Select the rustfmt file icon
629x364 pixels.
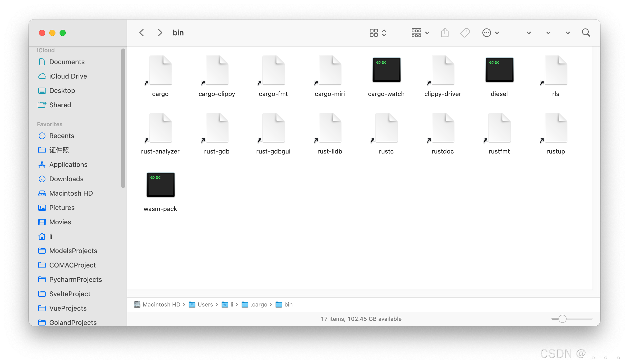click(x=499, y=128)
